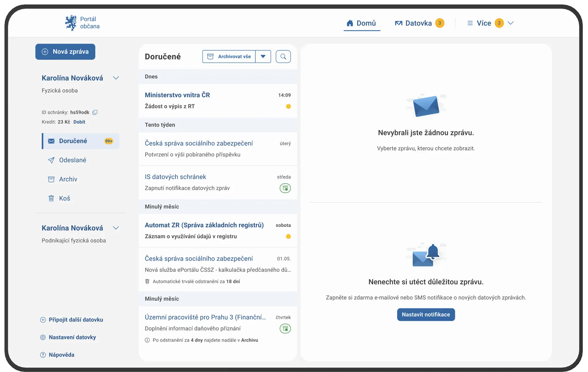Click unread yellow dot on Automat ZR message
Image resolution: width=588 pixels, height=372 pixels.
288,237
